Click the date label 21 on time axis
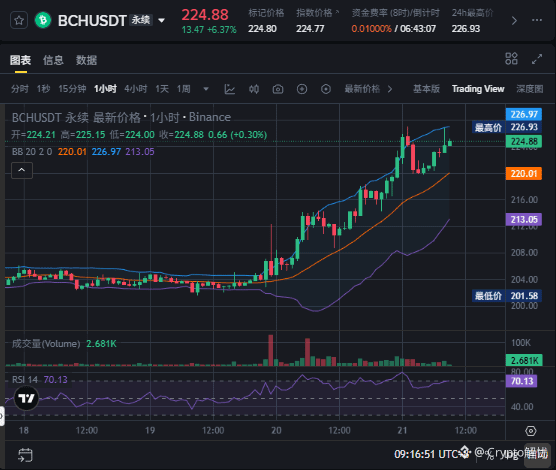The width and height of the screenshot is (556, 470). pyautogui.click(x=402, y=430)
